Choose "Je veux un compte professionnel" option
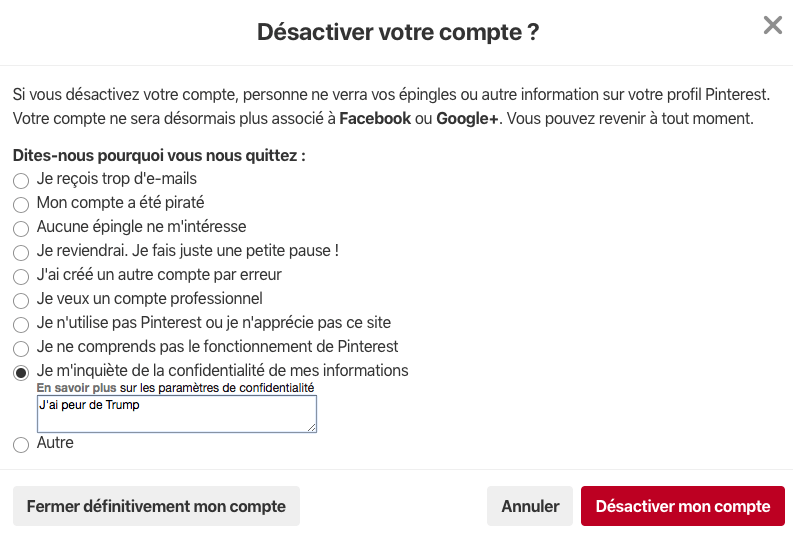 (21, 301)
